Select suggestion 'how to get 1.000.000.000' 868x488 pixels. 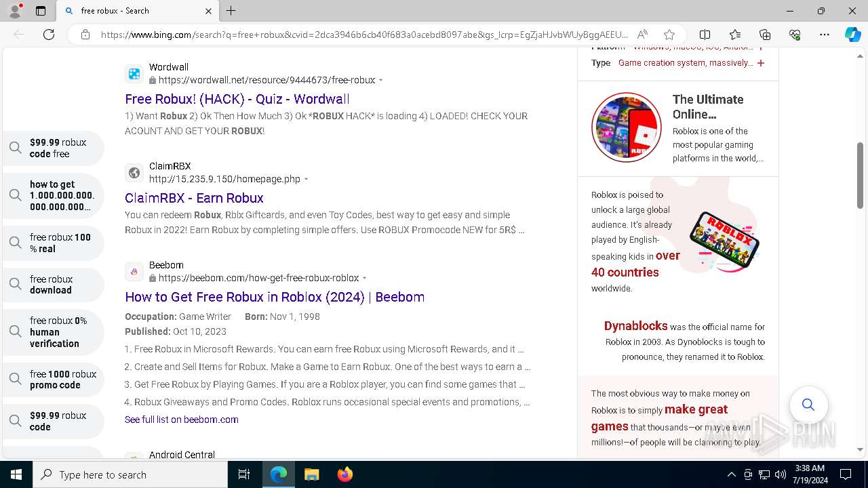click(54, 195)
